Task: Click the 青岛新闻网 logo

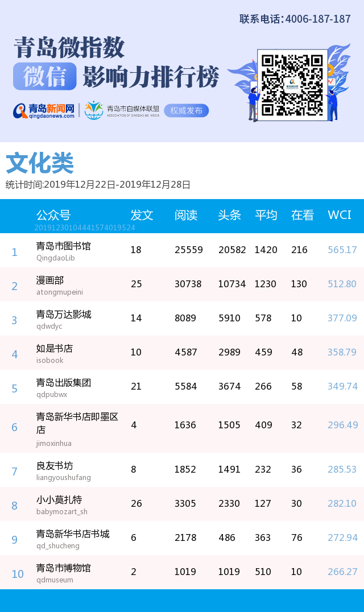Action: pos(44,110)
